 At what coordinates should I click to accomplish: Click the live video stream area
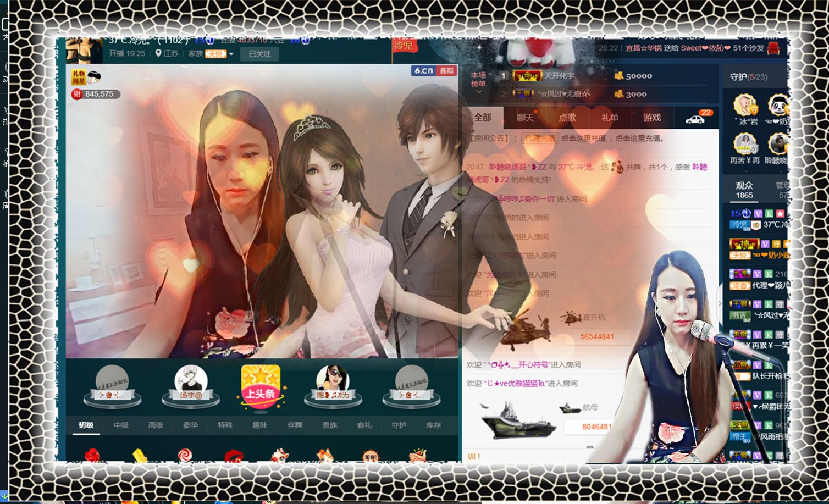(262, 211)
